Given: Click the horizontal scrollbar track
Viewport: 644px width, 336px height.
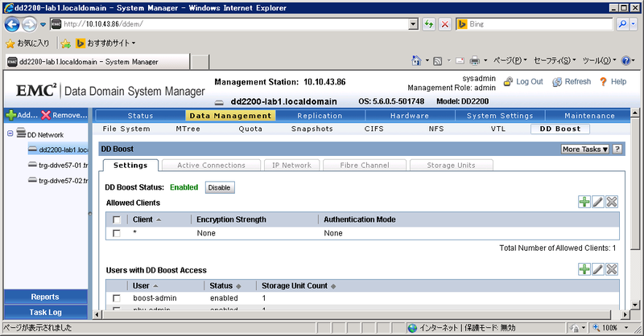Looking at the screenshot, I should tap(357, 314).
